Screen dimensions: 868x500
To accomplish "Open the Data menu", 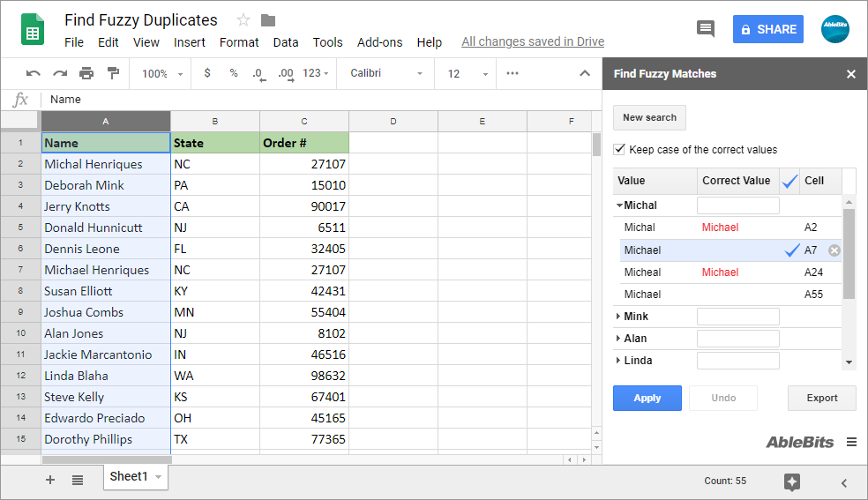I will pyautogui.click(x=286, y=42).
